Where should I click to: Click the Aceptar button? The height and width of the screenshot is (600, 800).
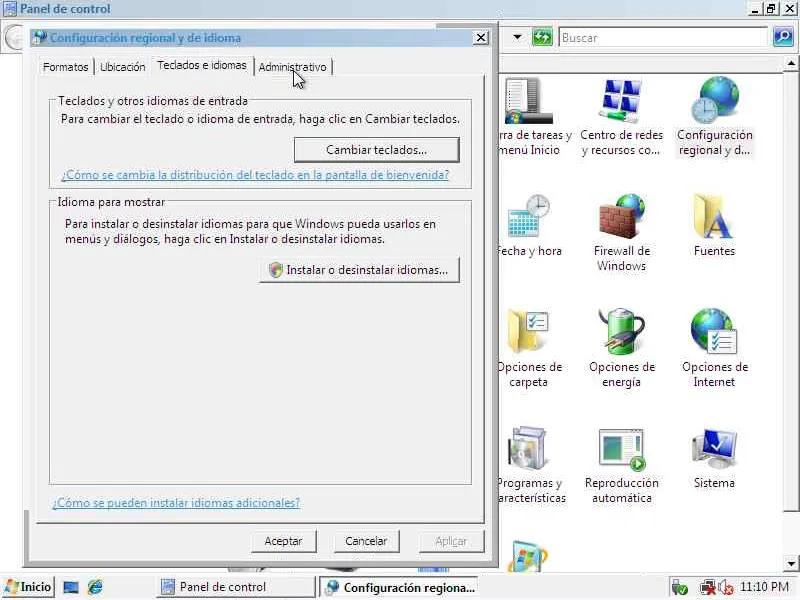pyautogui.click(x=283, y=541)
